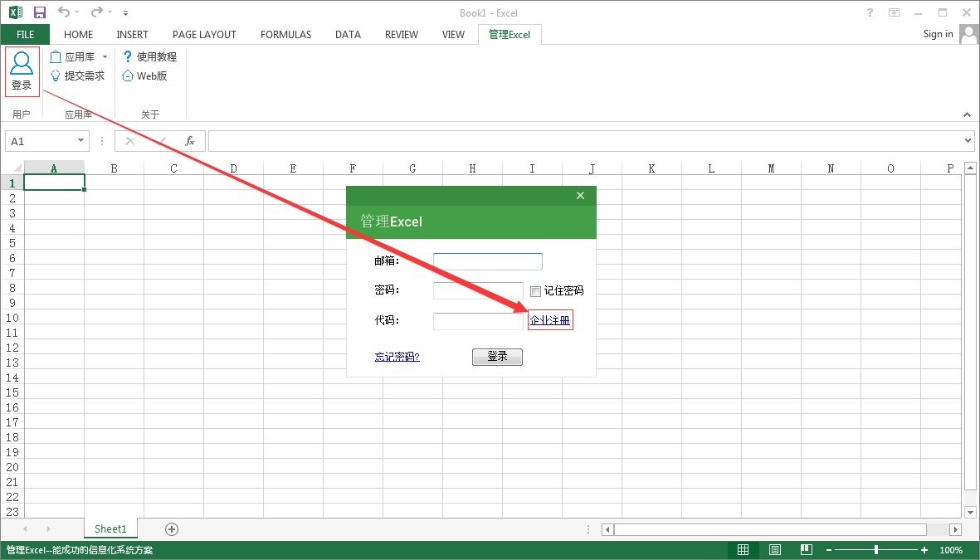Viewport: 980px width, 560px height.
Task: Switch to the DATA tab
Action: pos(348,34)
